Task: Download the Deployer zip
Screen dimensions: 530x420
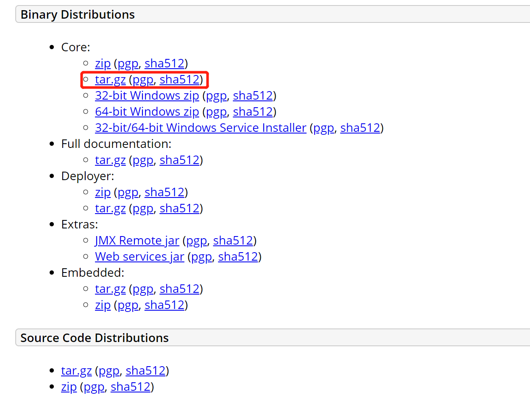Action: click(x=103, y=192)
